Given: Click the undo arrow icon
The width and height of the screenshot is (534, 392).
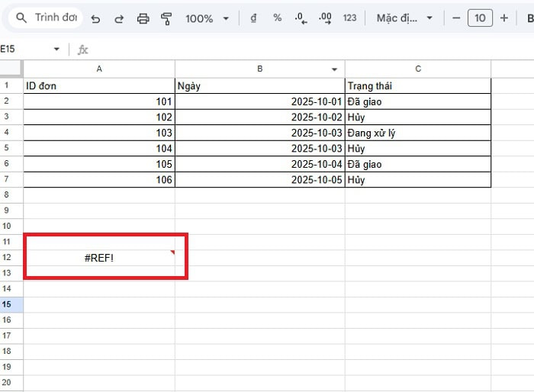Looking at the screenshot, I should coord(95,19).
